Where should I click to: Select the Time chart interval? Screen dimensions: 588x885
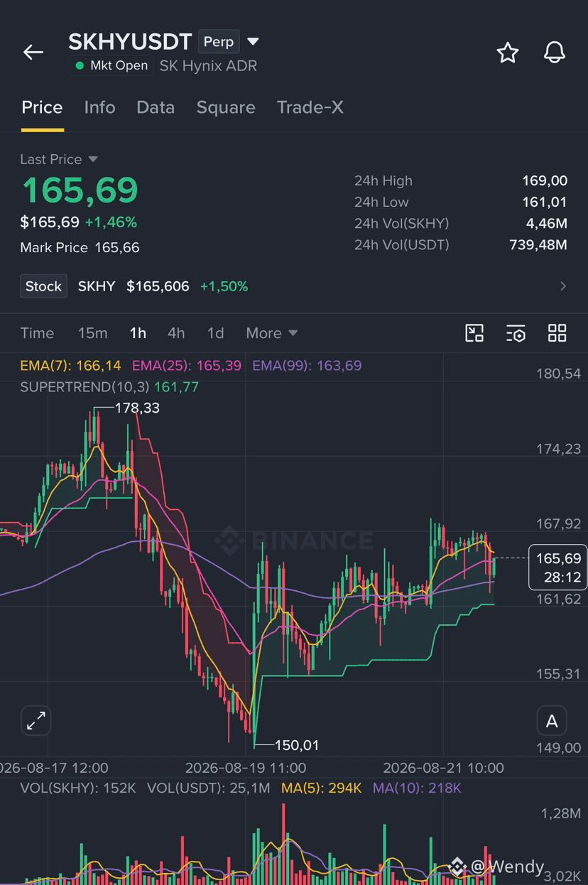(37, 333)
